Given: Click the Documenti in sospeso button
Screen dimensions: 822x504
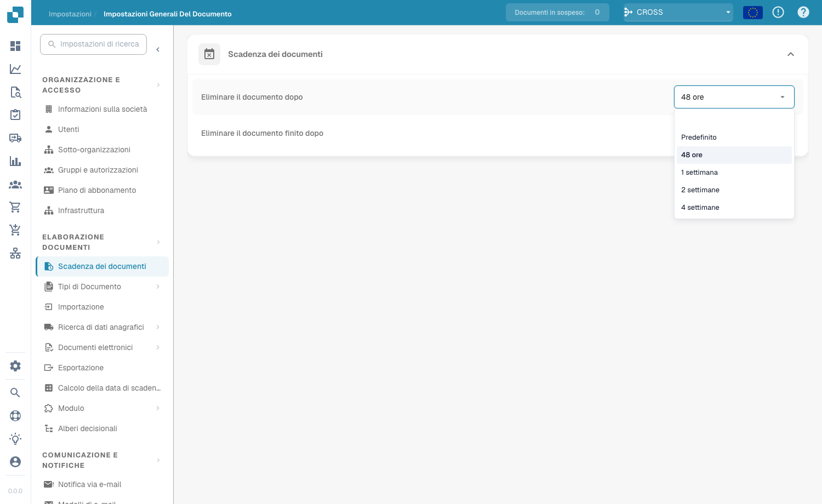Looking at the screenshot, I should click(557, 12).
